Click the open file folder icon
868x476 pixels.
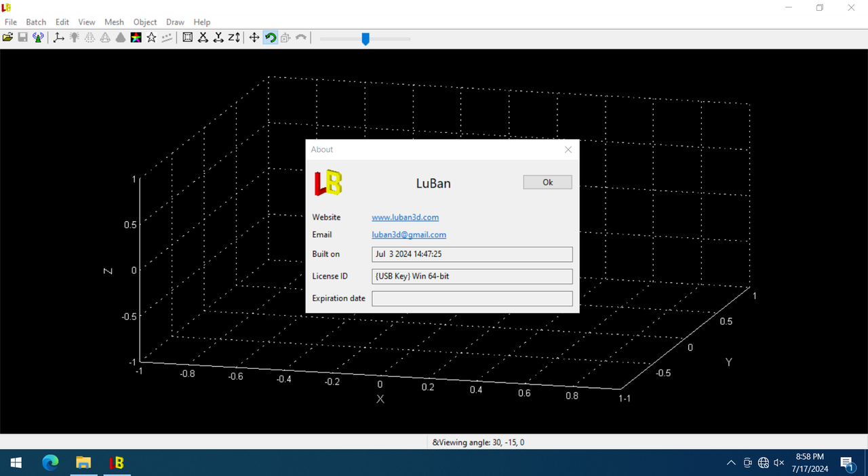point(7,38)
